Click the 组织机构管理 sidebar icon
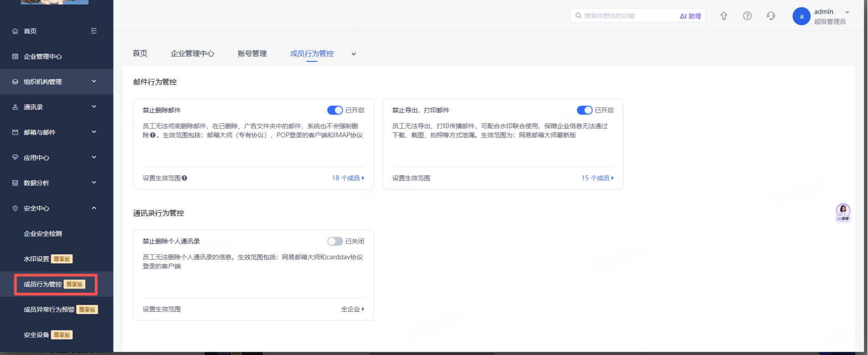868x355 pixels. point(15,82)
